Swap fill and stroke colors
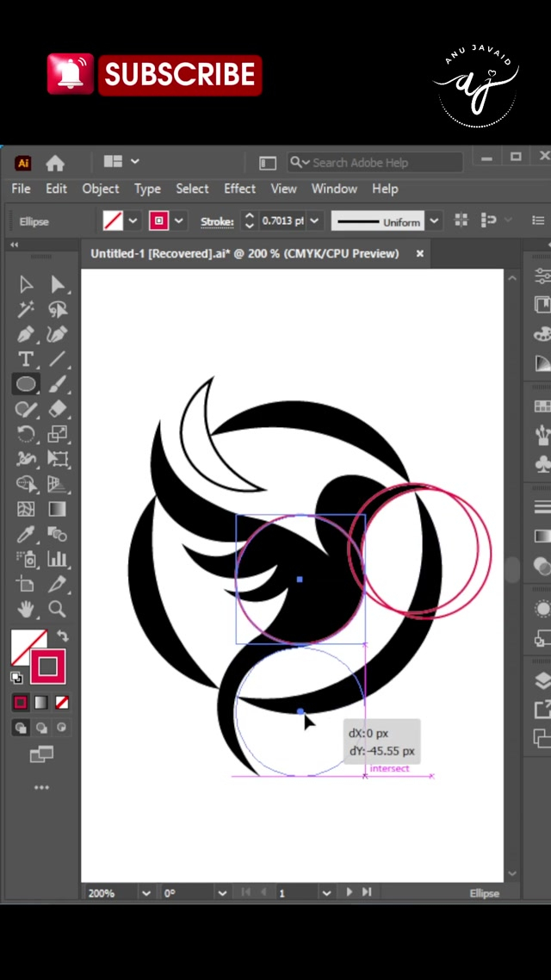This screenshot has width=551, height=980. [x=62, y=636]
